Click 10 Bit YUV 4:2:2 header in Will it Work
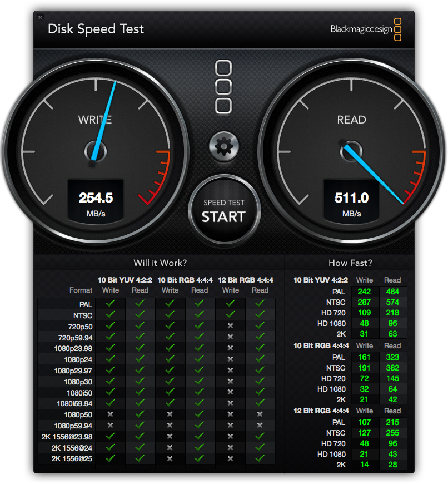Image resolution: width=448 pixels, height=484 pixels. pyautogui.click(x=125, y=280)
